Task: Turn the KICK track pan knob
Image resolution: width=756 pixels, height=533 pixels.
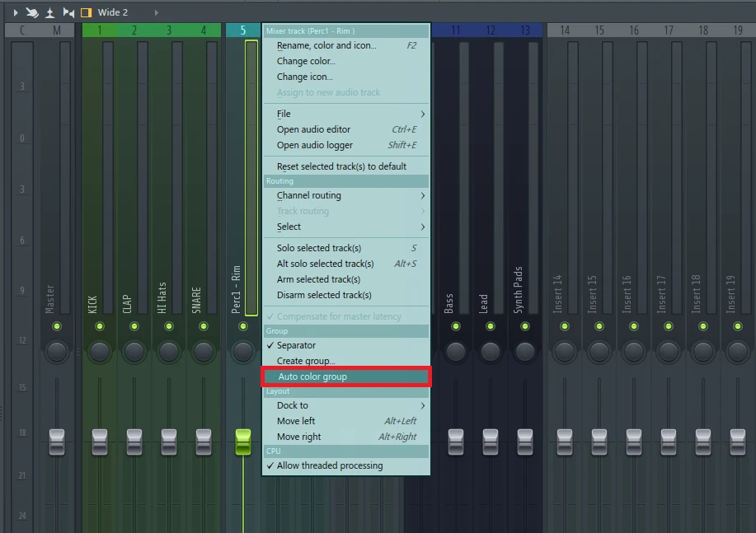Action: 100,352
